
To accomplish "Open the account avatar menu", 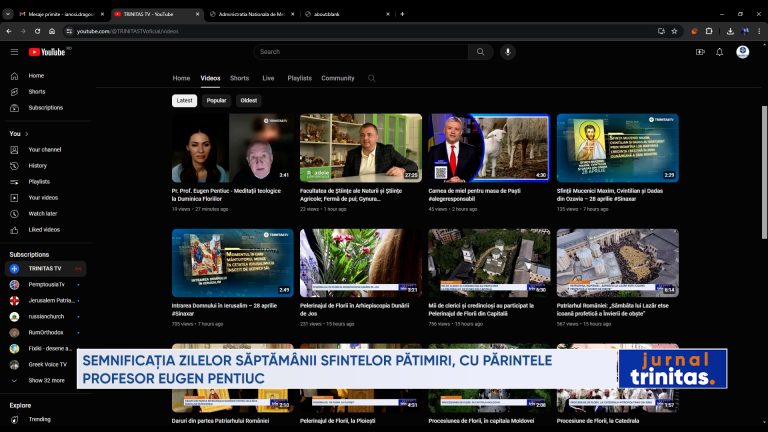I will (x=743, y=52).
